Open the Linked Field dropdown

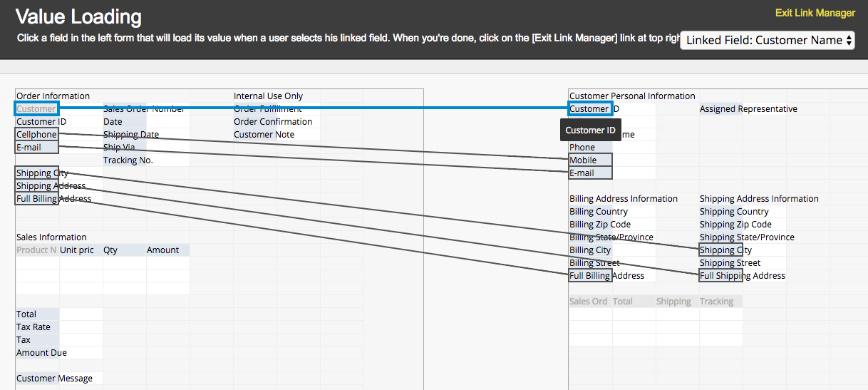pyautogui.click(x=768, y=41)
